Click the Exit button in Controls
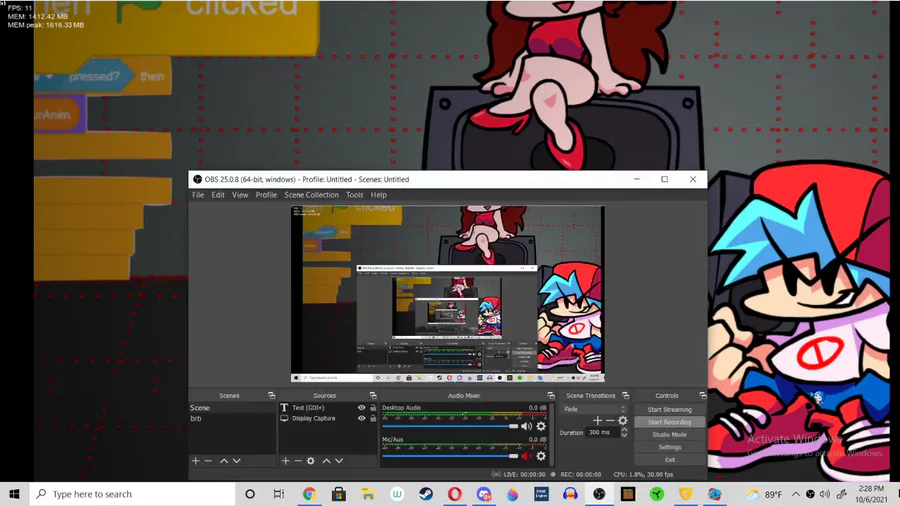Viewport: 900px width, 506px height. pos(669,460)
